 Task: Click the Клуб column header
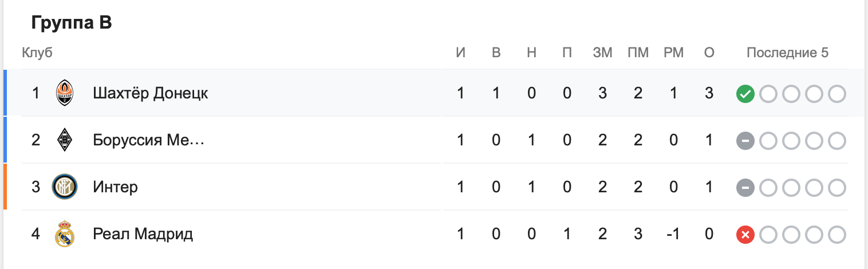pyautogui.click(x=37, y=53)
